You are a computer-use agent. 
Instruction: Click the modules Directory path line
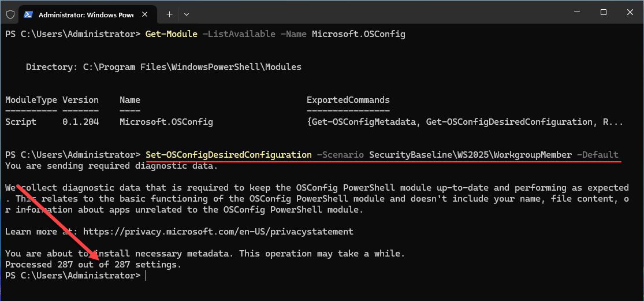click(x=163, y=67)
